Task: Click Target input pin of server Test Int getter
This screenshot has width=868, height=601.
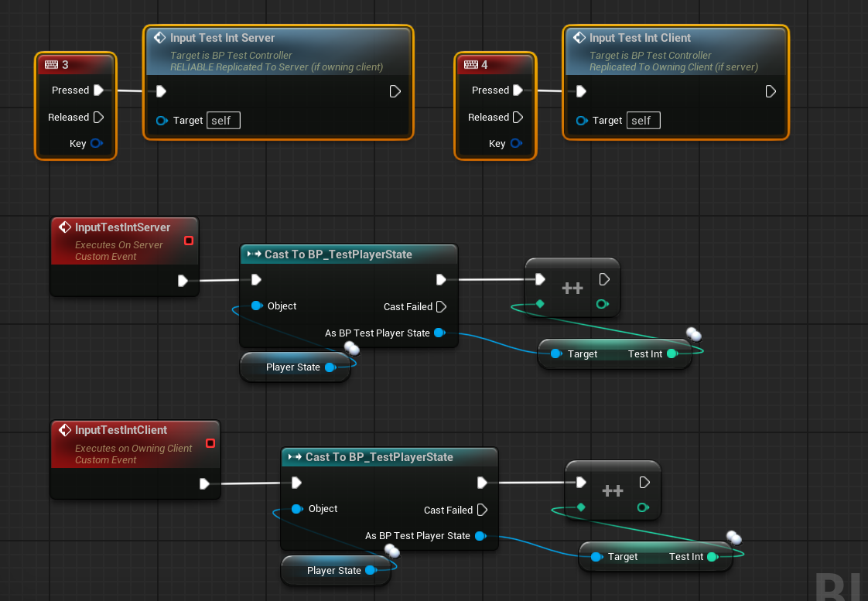Action: click(x=556, y=353)
